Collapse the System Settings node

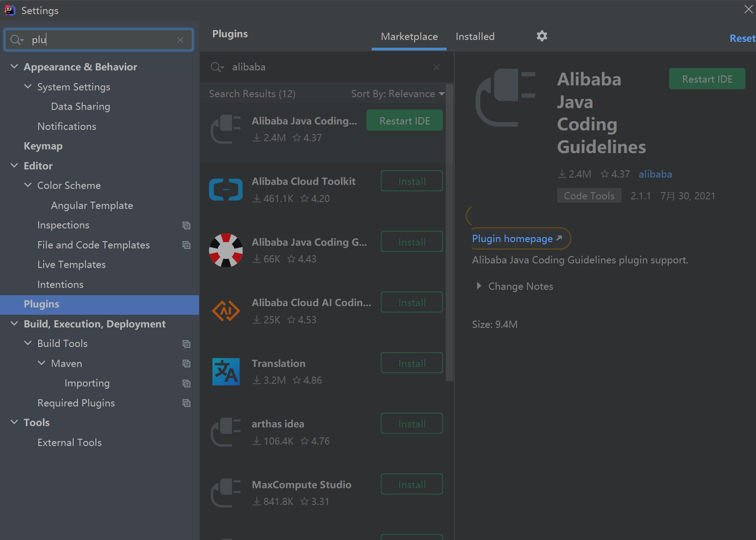pyautogui.click(x=28, y=86)
